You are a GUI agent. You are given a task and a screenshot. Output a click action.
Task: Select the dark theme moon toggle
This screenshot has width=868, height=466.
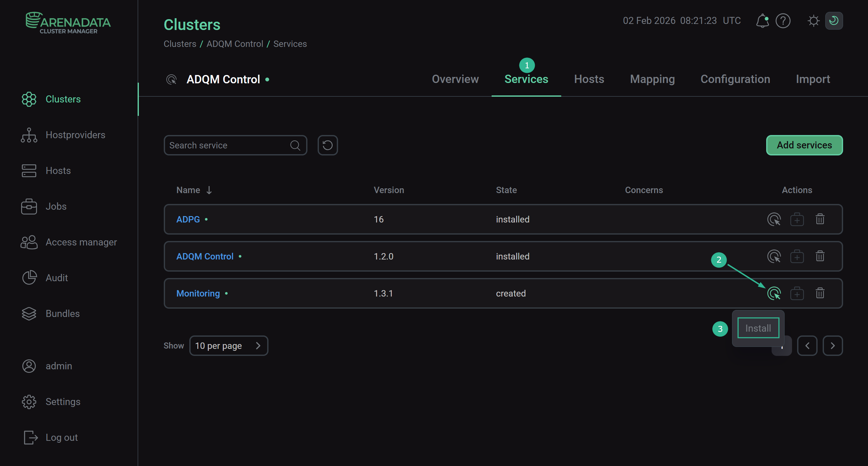click(834, 21)
